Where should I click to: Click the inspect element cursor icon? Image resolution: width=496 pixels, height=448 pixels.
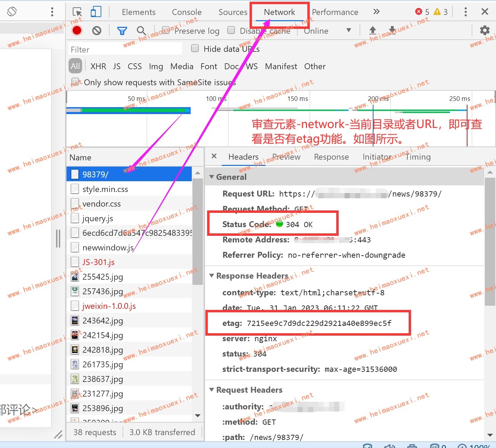[x=77, y=12]
